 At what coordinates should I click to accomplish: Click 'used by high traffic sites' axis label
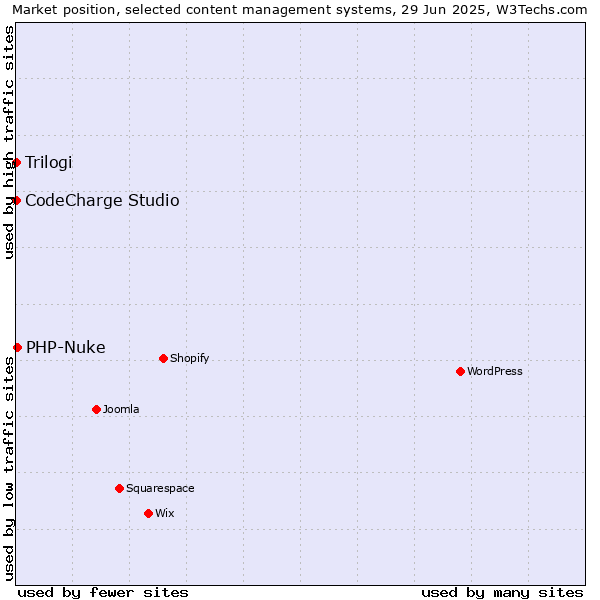8,142
